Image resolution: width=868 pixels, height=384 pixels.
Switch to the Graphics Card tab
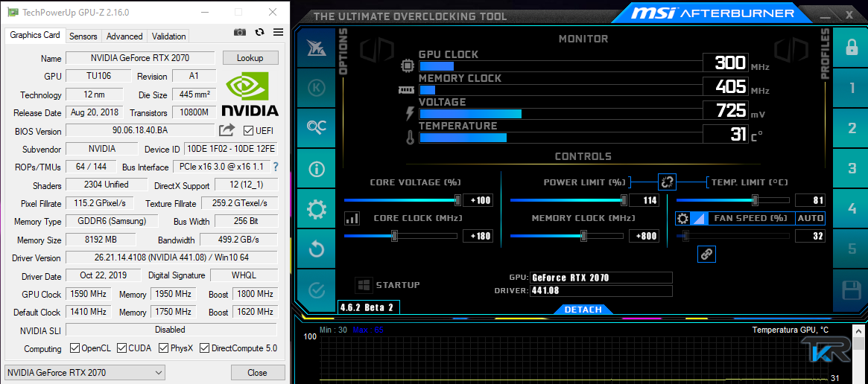(x=35, y=35)
